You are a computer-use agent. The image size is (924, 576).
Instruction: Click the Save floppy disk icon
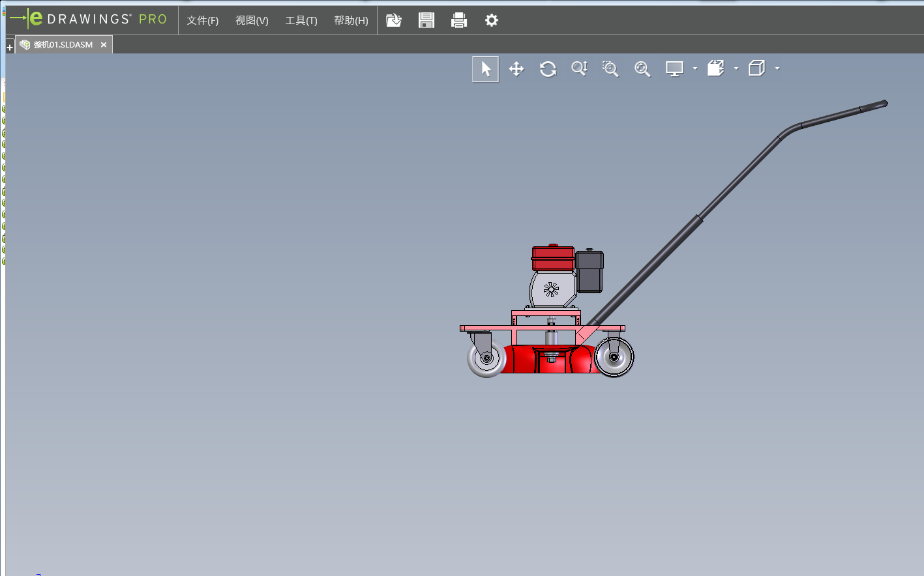(x=426, y=20)
